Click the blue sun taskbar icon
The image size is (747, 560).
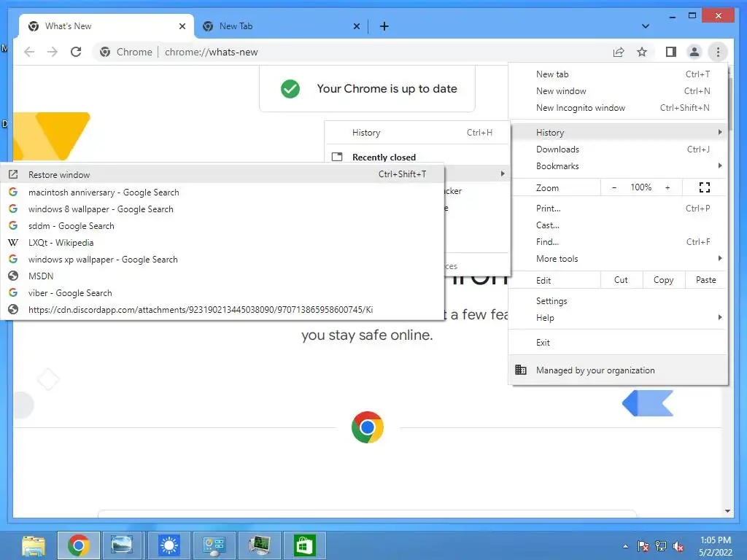pos(169,545)
